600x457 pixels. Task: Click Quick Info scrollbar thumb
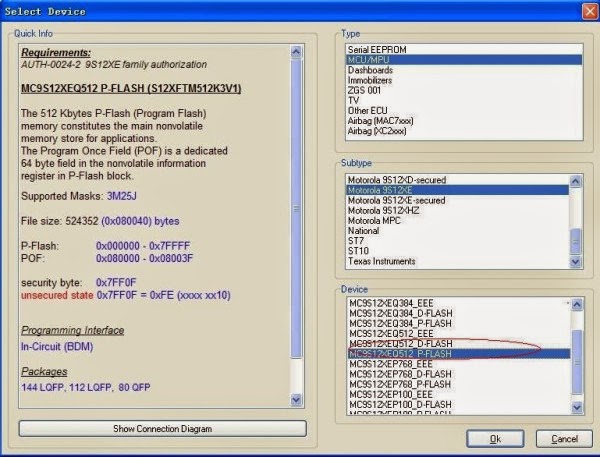(x=296, y=209)
